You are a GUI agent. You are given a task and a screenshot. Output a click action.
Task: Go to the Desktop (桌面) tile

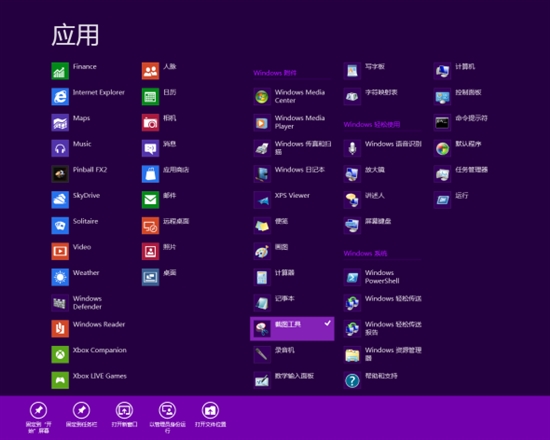pyautogui.click(x=159, y=277)
